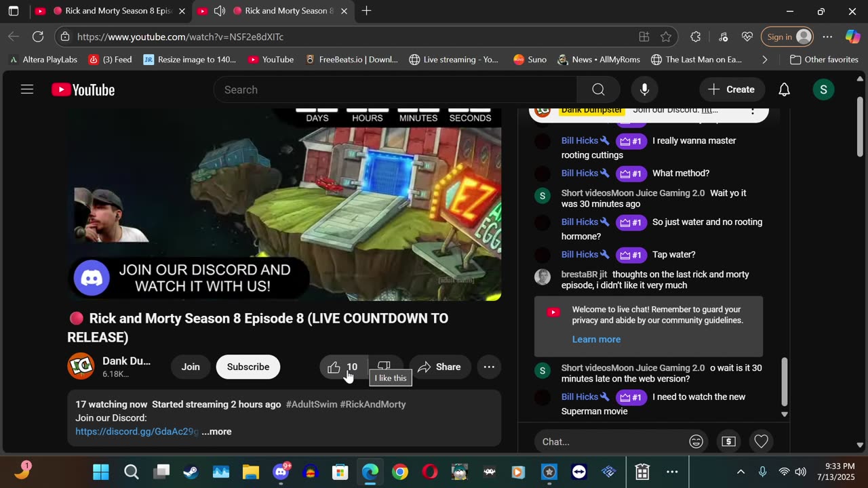Open the discord.gg link in description
Screen dimensions: 868x488
(137, 431)
